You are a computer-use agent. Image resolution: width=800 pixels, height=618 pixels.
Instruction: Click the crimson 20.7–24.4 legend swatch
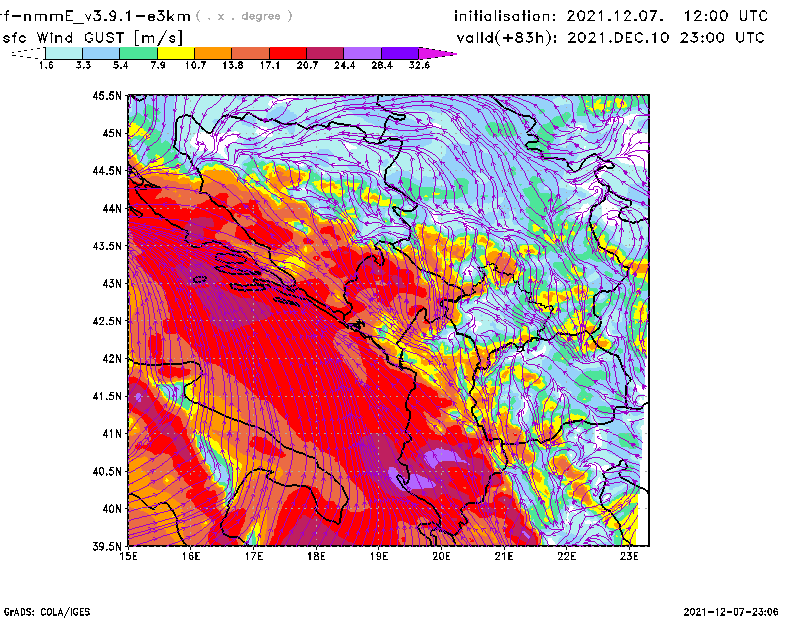coord(325,53)
